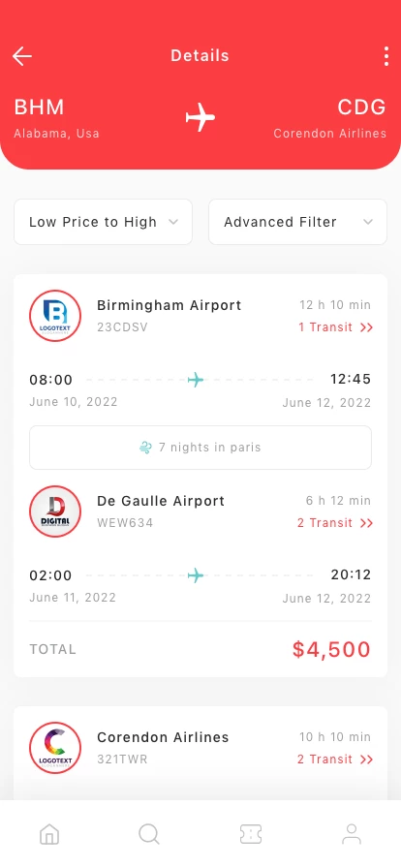The image size is (401, 868).
Task: Expand 2 Transit details for De Gaulle Airport
Action: coord(334,522)
